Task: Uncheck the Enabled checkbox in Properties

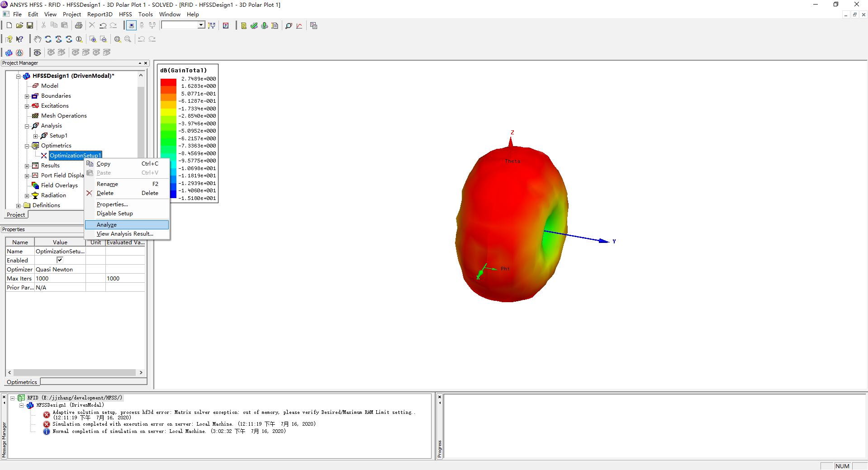Action: tap(60, 260)
